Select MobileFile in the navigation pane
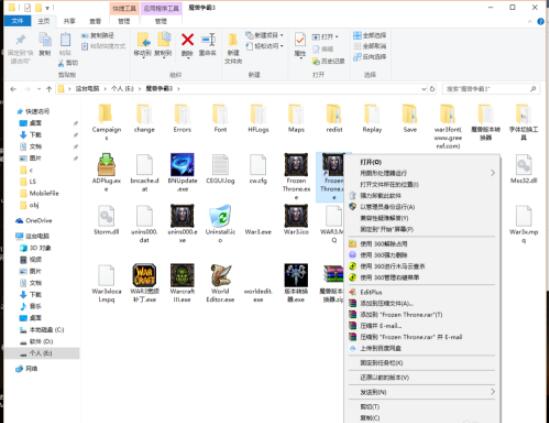This screenshot has height=423, width=549. (x=40, y=193)
